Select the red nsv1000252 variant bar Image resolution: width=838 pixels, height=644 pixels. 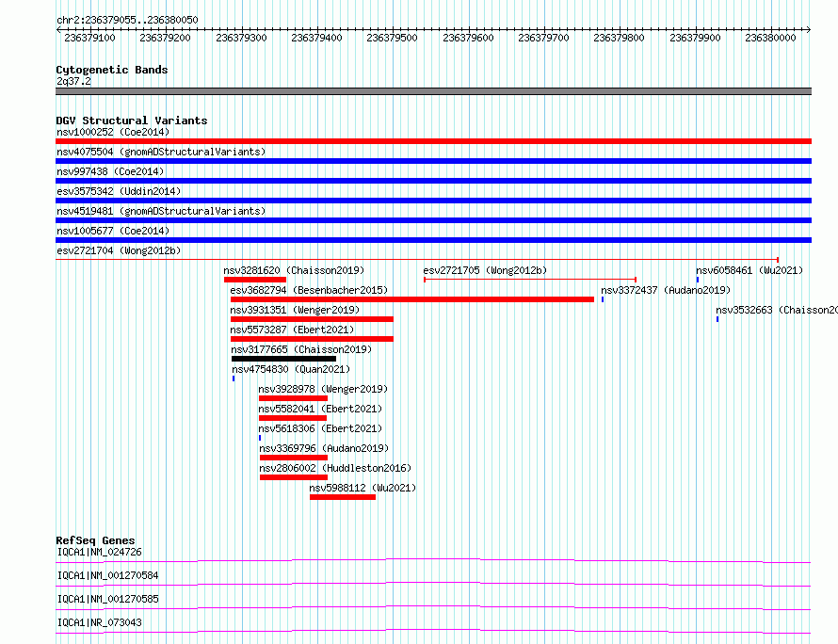433,141
